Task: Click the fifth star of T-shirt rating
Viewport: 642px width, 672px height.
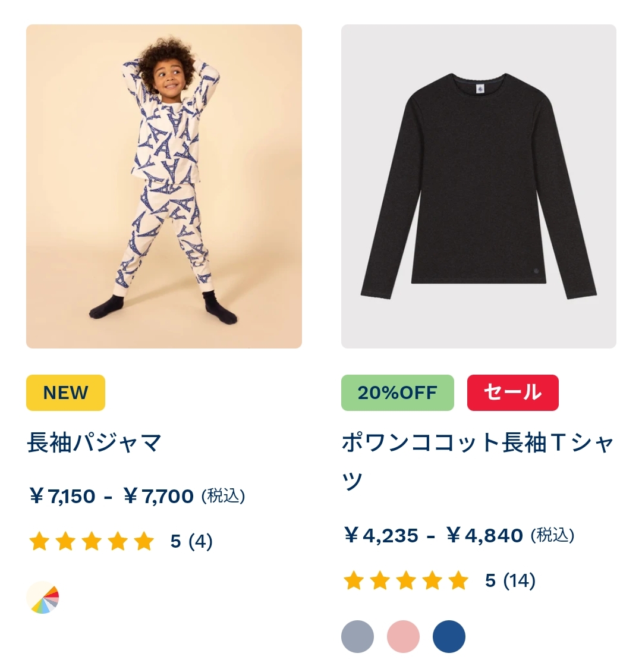Action: click(459, 580)
